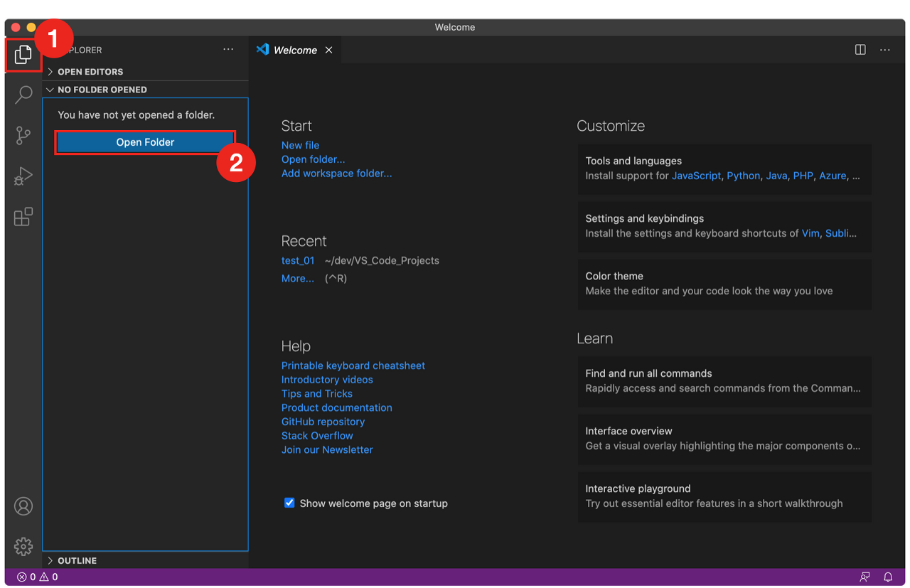Click the Open Folder button
This screenshot has width=910, height=588.
pos(145,142)
